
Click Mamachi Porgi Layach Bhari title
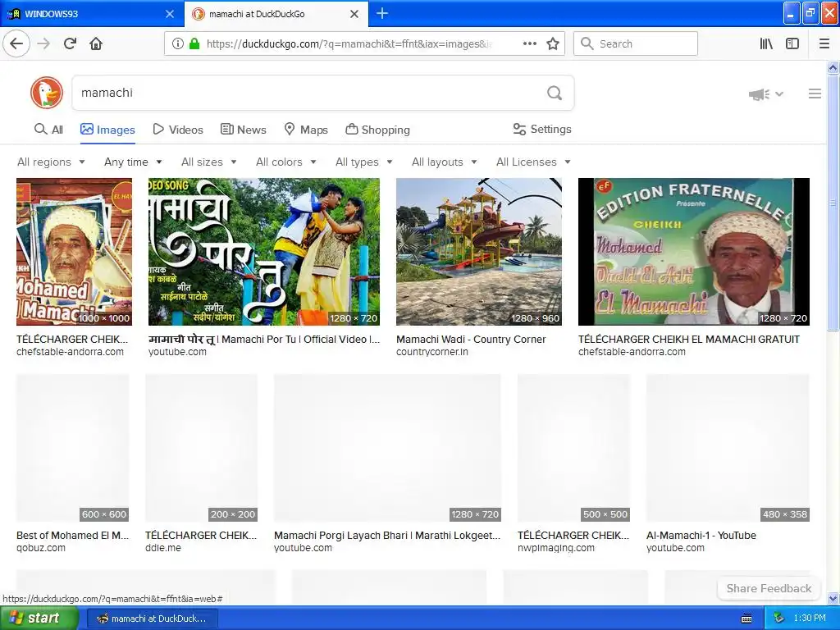click(x=387, y=535)
